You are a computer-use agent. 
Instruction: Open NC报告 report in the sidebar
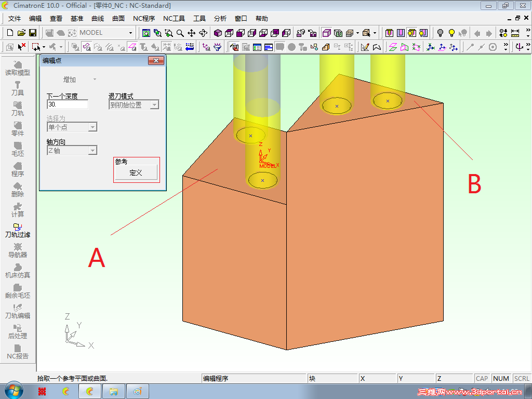(x=18, y=352)
